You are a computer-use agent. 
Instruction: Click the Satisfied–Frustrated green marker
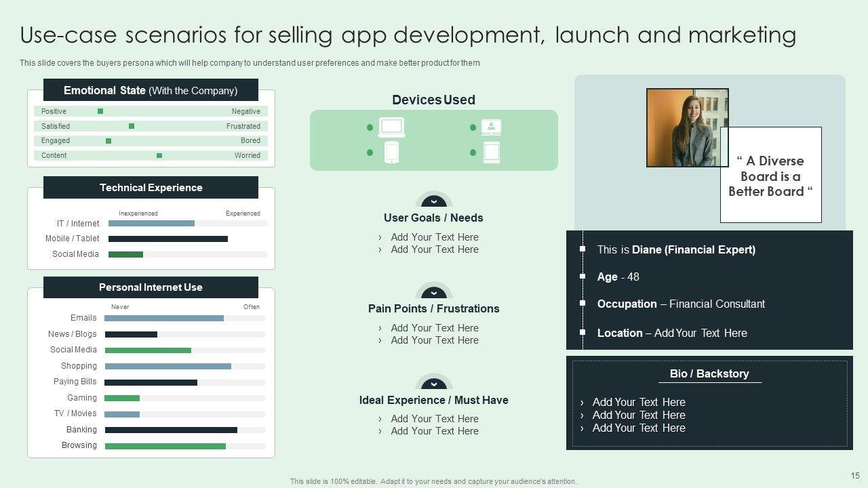coord(132,126)
